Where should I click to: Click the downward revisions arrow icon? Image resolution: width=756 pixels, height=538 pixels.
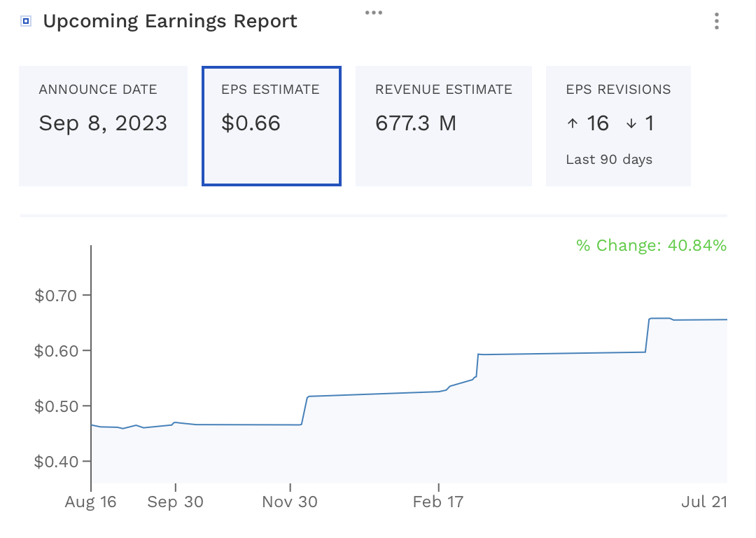631,124
